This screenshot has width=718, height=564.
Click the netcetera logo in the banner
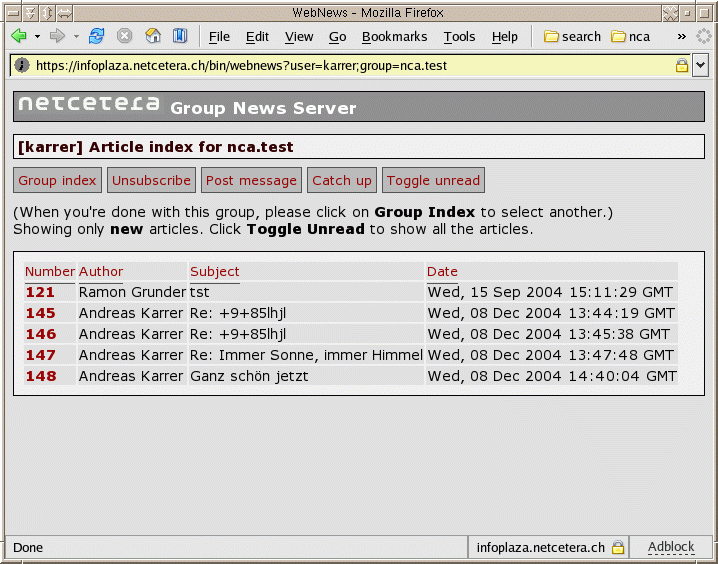89,104
